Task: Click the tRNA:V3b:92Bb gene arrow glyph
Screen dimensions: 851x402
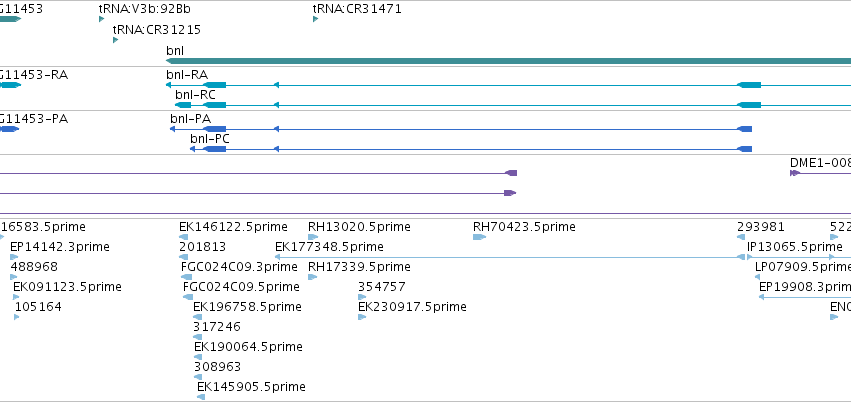Action: [101, 20]
